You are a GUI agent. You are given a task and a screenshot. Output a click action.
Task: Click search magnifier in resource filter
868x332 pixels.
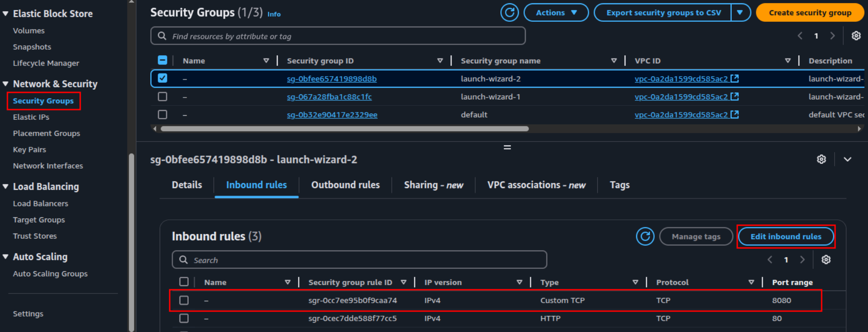click(162, 36)
